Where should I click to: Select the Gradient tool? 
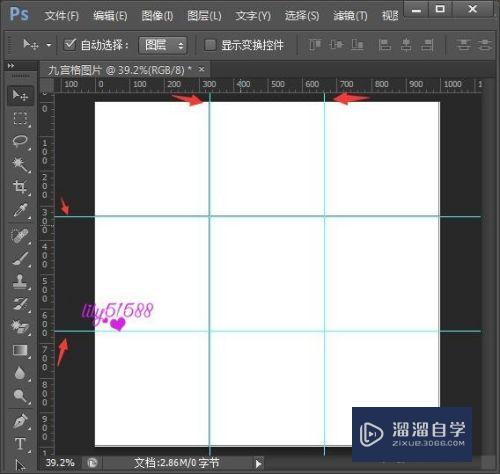[20, 351]
